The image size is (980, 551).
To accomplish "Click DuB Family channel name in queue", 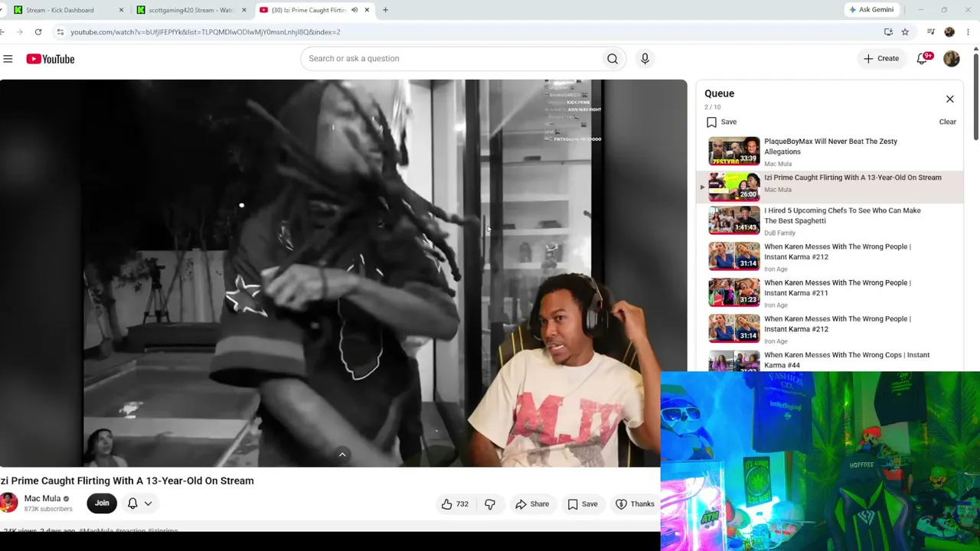I will (x=779, y=233).
